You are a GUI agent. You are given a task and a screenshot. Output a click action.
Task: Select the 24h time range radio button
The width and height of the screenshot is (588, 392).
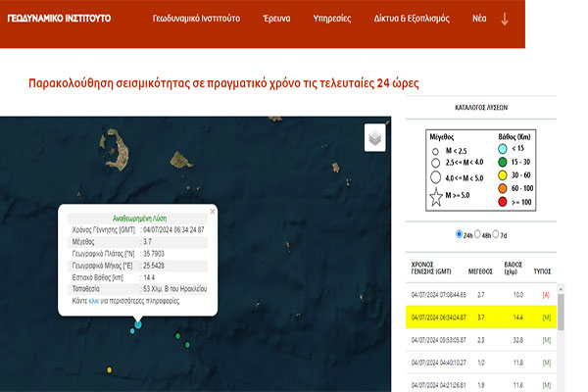coord(461,235)
